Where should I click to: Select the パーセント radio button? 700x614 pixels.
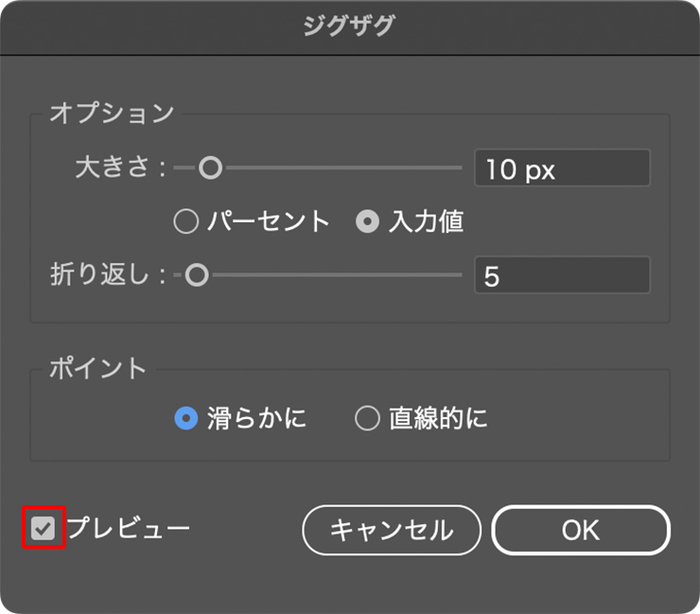click(186, 221)
